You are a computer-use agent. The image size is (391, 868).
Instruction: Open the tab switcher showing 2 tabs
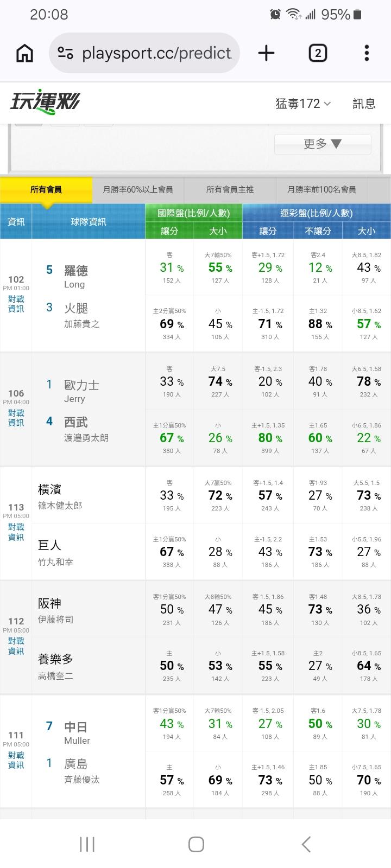click(318, 53)
